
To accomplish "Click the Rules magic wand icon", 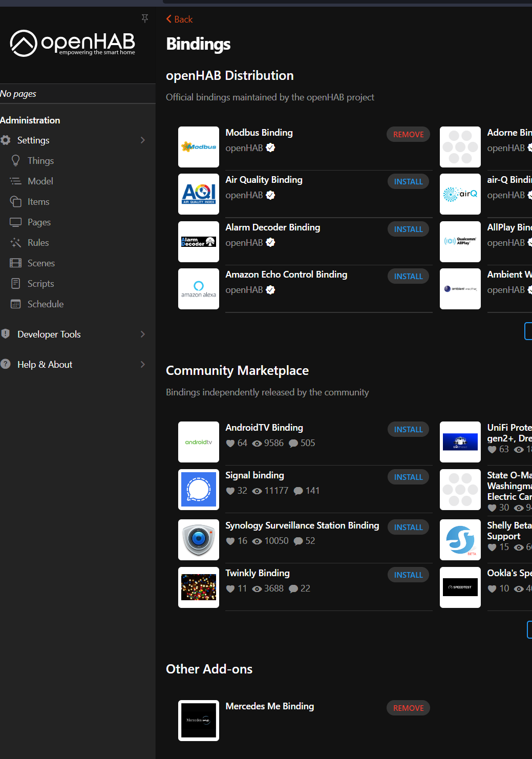I will [16, 243].
